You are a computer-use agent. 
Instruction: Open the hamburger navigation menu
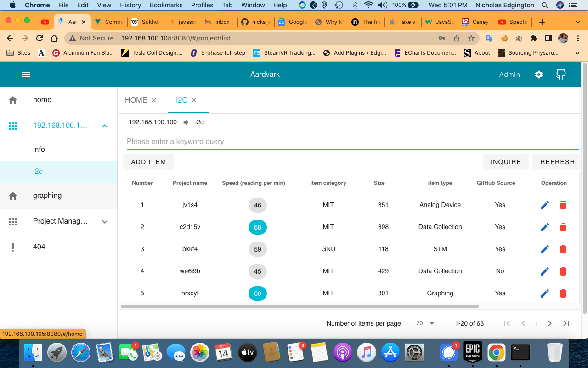pyautogui.click(x=26, y=75)
